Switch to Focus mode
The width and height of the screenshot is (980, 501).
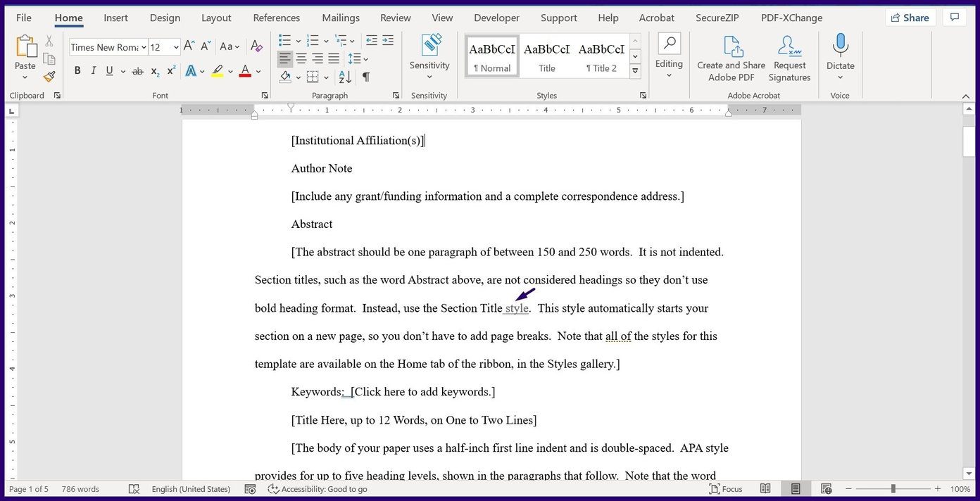tap(726, 489)
